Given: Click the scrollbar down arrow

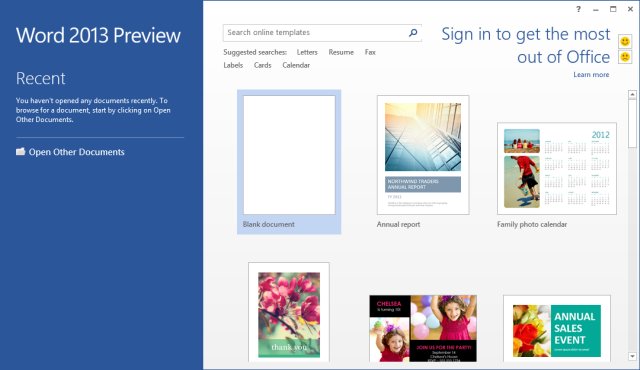Looking at the screenshot, I should (x=632, y=356).
